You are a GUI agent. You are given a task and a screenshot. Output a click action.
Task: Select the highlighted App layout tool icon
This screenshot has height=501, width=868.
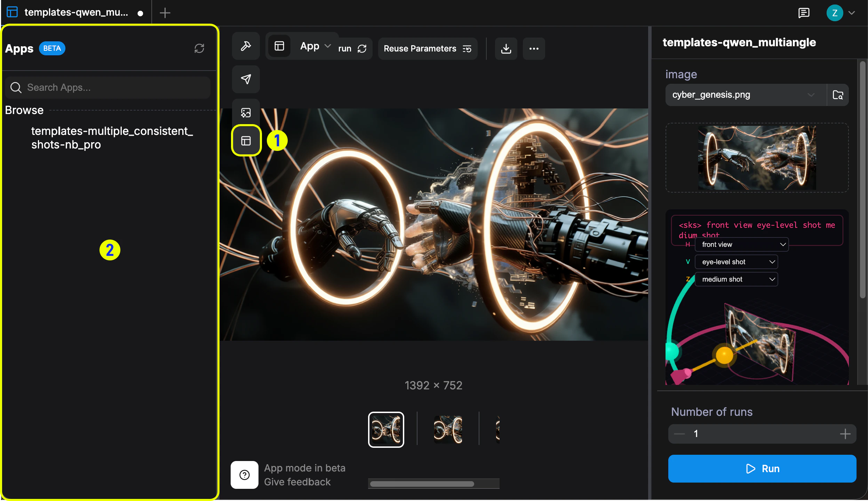[x=245, y=140]
